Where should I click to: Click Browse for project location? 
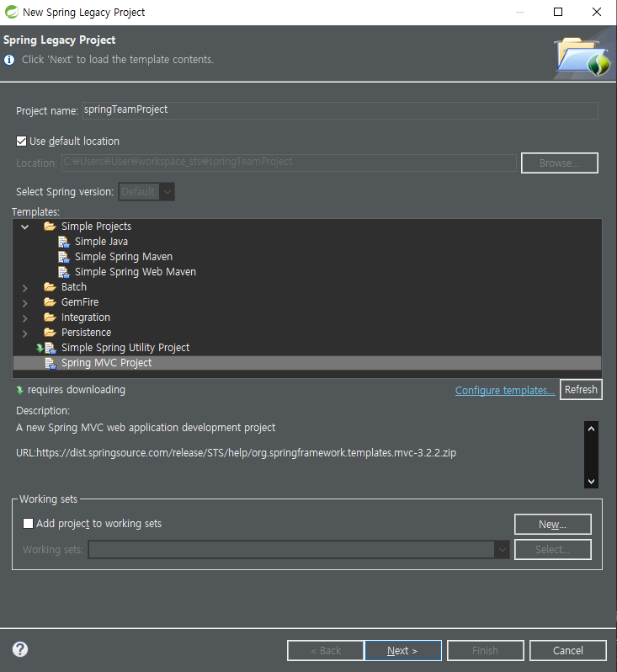[559, 163]
